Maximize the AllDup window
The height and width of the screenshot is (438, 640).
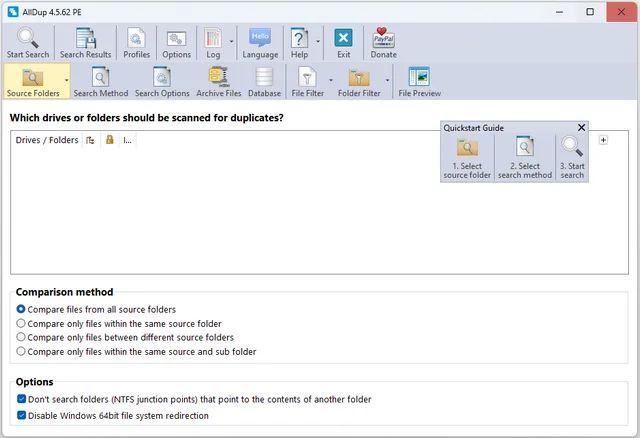click(590, 12)
